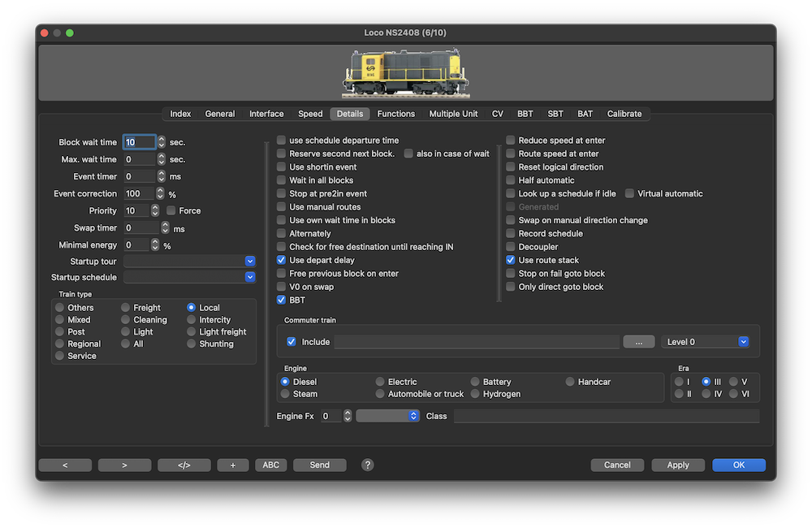Open the Startup tour dropdown
Image resolution: width=812 pixels, height=528 pixels.
[250, 262]
